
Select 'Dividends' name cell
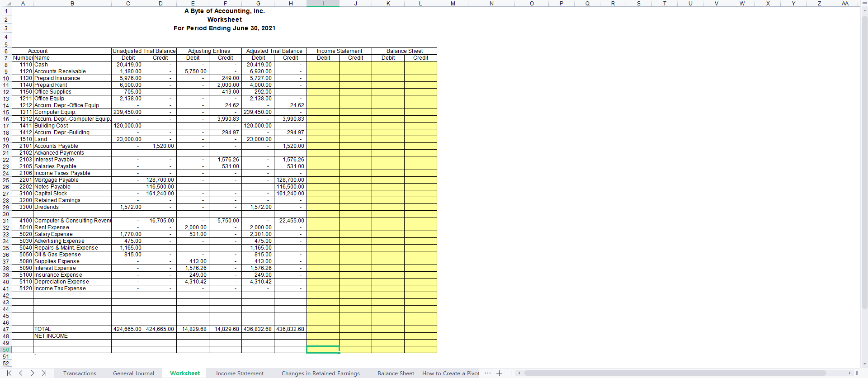pyautogui.click(x=72, y=207)
